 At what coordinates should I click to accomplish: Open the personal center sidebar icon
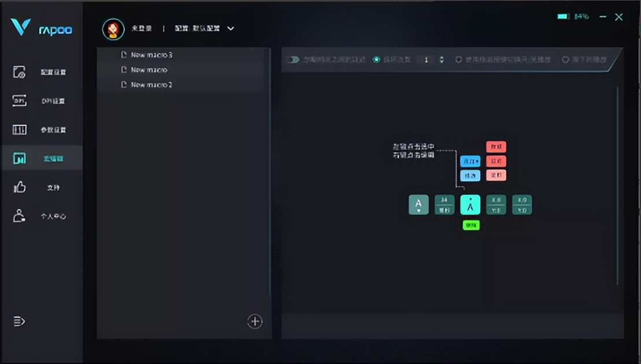tap(19, 216)
